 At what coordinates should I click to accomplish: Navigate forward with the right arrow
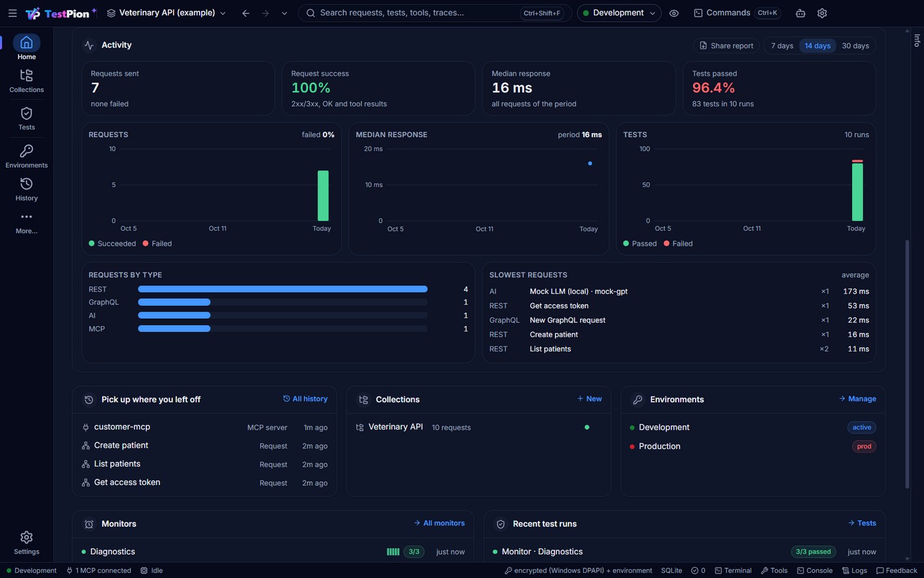point(265,13)
